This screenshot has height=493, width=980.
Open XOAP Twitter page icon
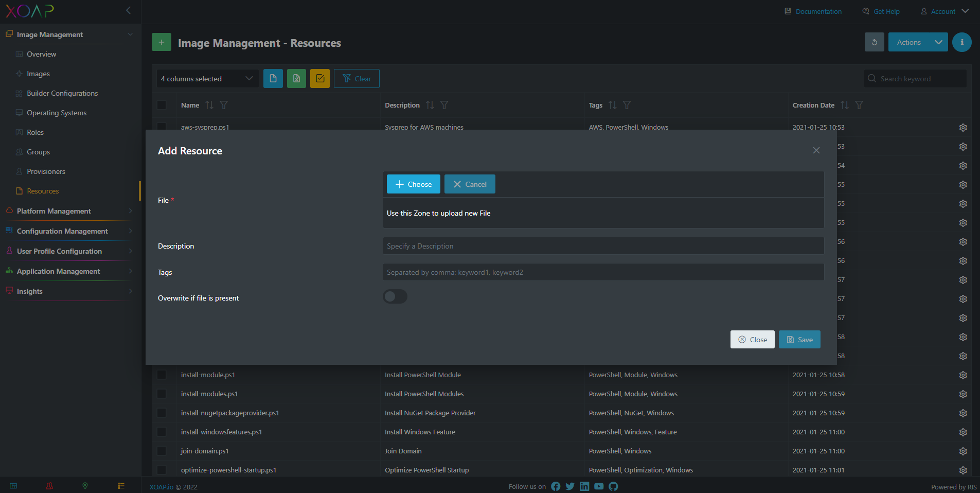[x=570, y=486]
